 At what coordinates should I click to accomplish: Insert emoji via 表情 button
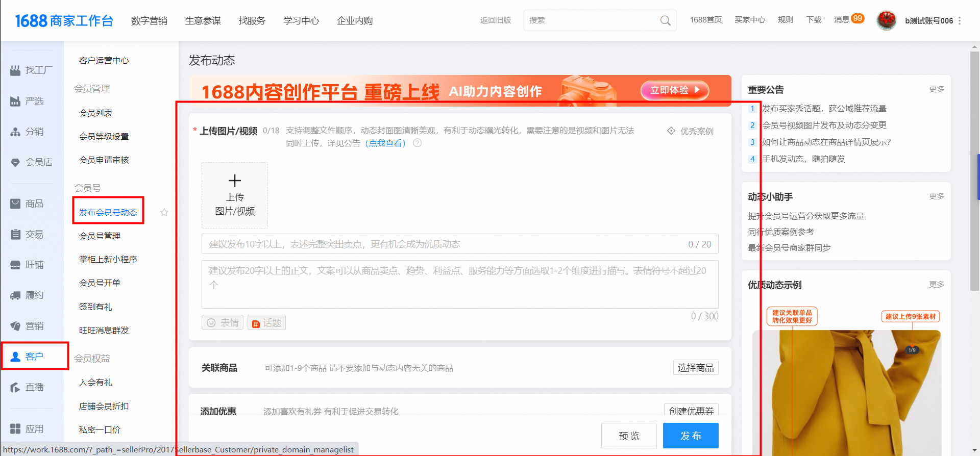pos(223,323)
